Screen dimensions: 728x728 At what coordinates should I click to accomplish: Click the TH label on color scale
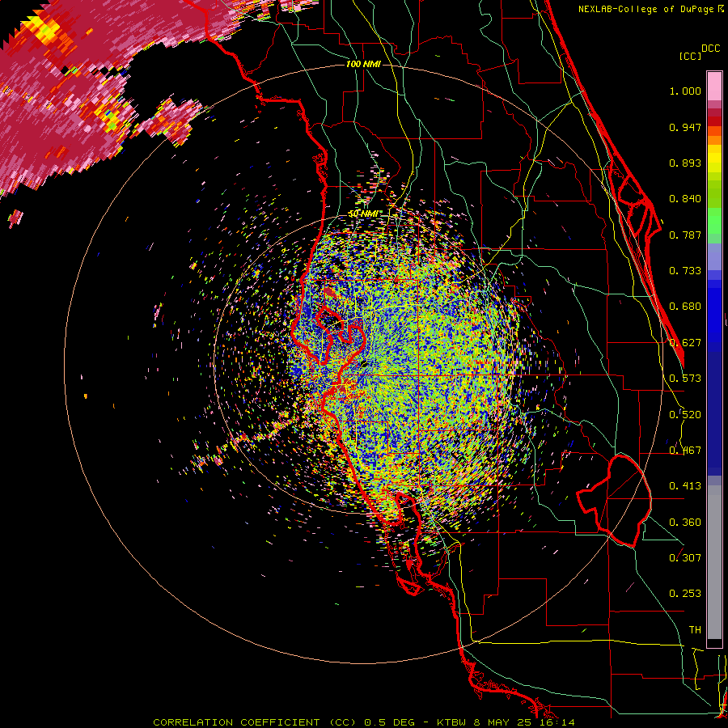[695, 630]
